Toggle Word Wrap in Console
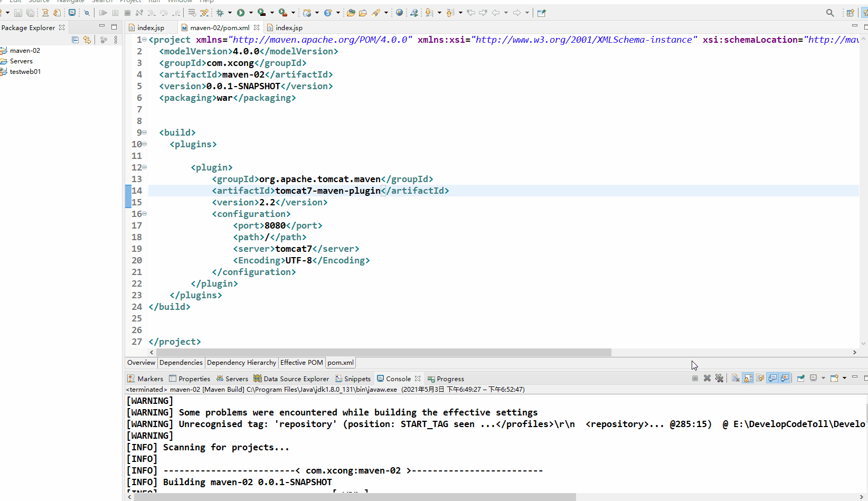 coord(760,378)
